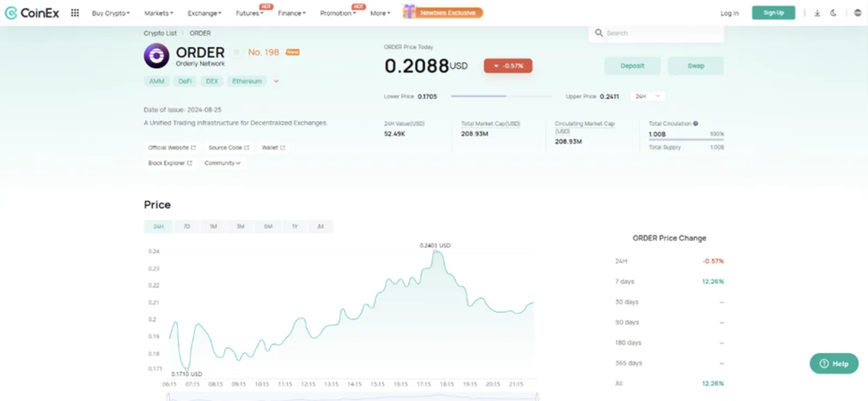868x401 pixels.
Task: Click the lower-upper price range bar
Action: pos(501,96)
